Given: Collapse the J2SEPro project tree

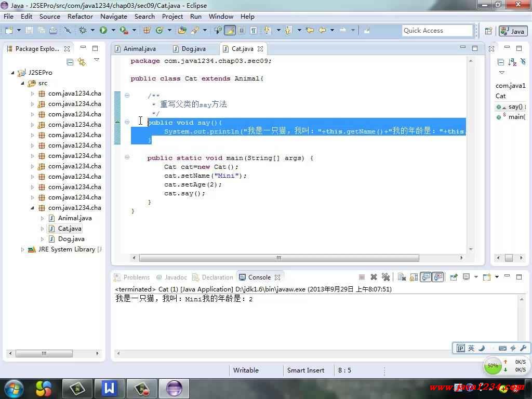Looking at the screenshot, I should tap(13, 73).
